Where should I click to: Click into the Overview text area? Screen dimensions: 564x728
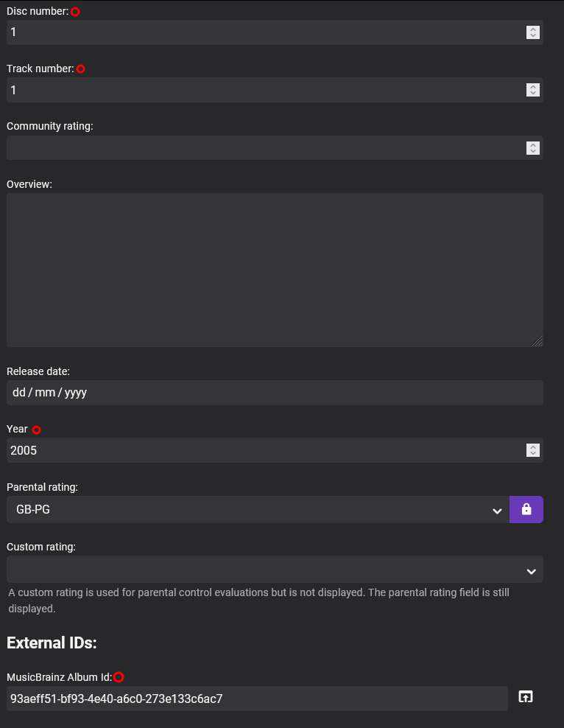click(x=275, y=270)
